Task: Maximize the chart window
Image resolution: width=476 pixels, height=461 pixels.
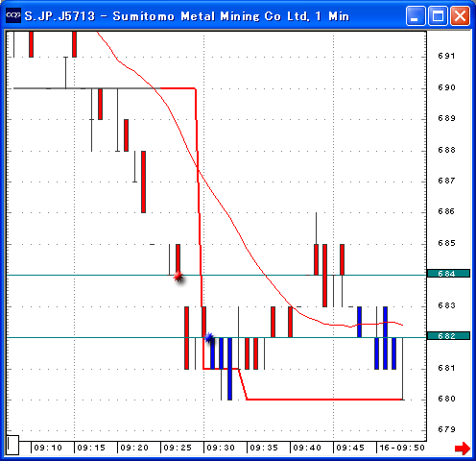Action: click(438, 15)
